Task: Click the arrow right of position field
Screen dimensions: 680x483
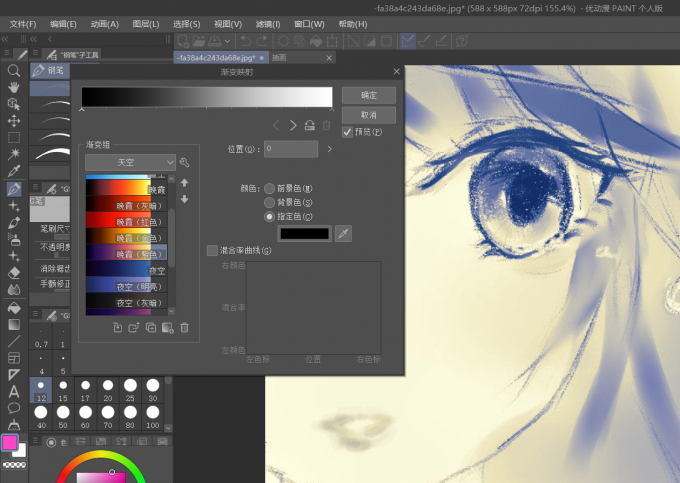Action: 329,149
